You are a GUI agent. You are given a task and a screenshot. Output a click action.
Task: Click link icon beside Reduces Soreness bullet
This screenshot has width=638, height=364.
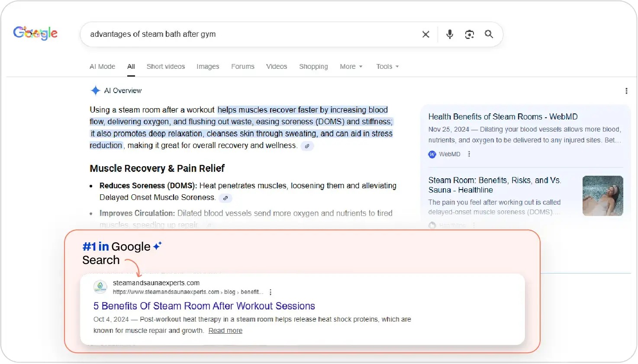click(225, 198)
